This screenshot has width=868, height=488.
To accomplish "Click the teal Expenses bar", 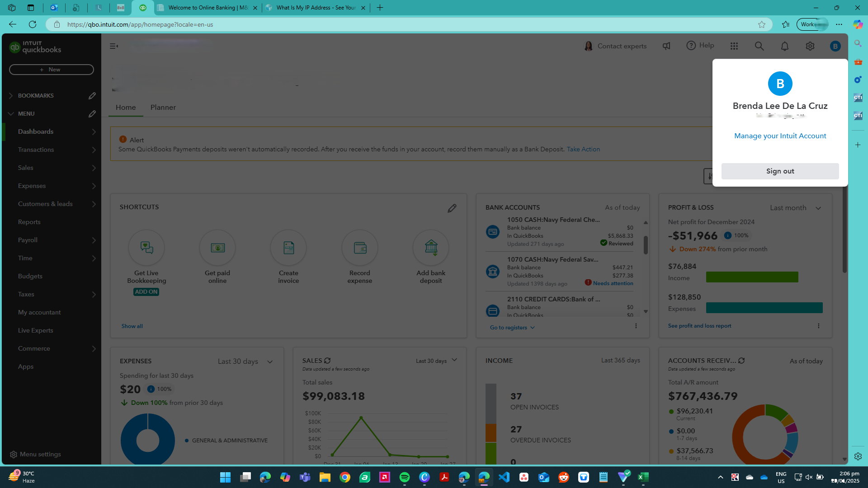I will click(x=764, y=308).
